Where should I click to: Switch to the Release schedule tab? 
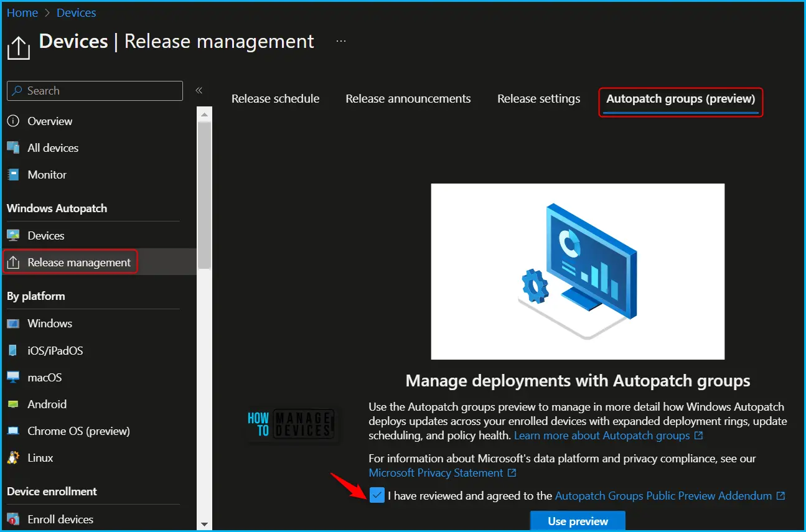click(x=275, y=99)
